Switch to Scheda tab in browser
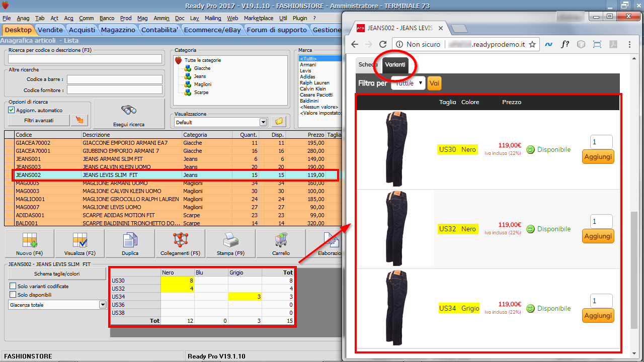The image size is (644, 362). pyautogui.click(x=368, y=65)
